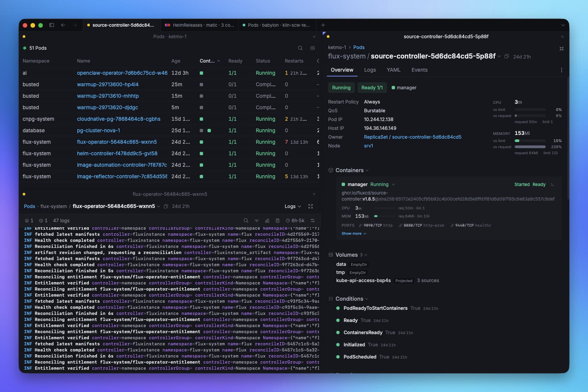Viewport: 588px width, 392px height.
Task: Close the Pods ketmo-1 pane
Action: tap(314, 37)
